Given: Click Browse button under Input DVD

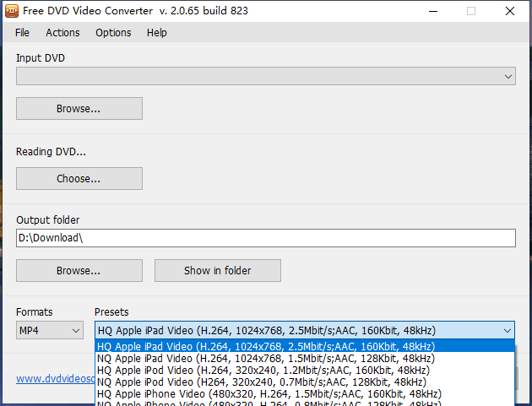Looking at the screenshot, I should pos(79,109).
